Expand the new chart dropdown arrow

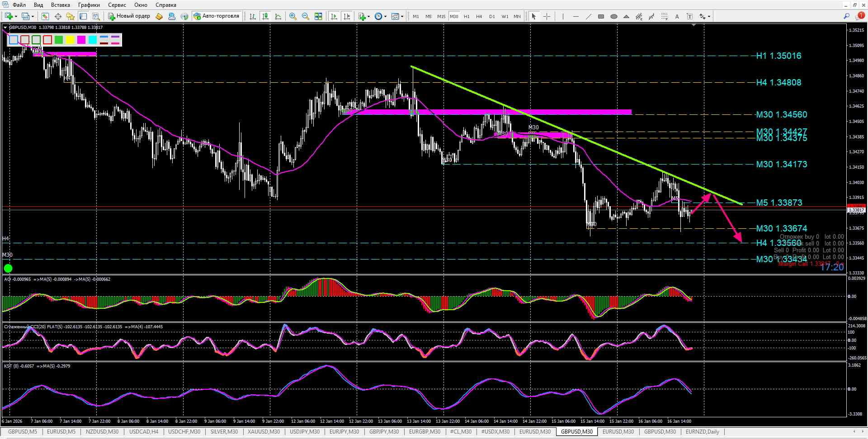pyautogui.click(x=16, y=16)
